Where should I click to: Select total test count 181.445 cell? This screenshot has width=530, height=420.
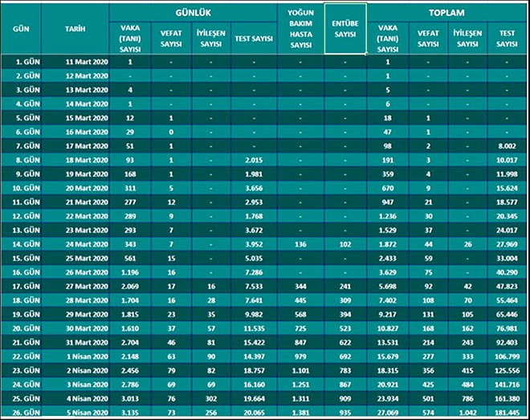[507, 414]
